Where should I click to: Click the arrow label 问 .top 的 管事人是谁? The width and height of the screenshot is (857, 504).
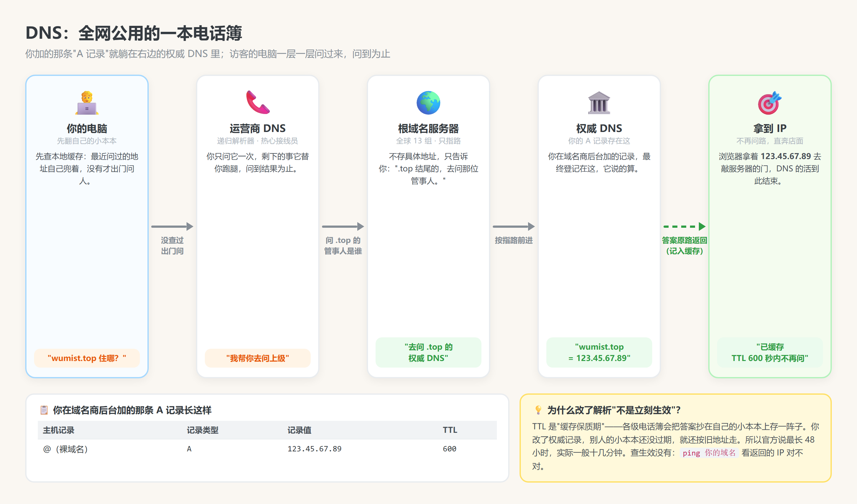pyautogui.click(x=343, y=245)
